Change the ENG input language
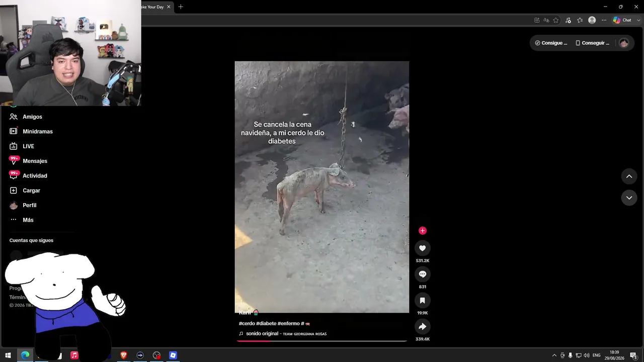644x362 pixels. 597,355
